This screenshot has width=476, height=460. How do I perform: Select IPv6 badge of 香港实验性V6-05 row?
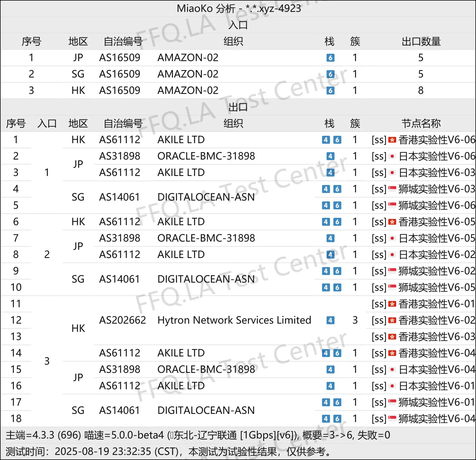pyautogui.click(x=337, y=222)
